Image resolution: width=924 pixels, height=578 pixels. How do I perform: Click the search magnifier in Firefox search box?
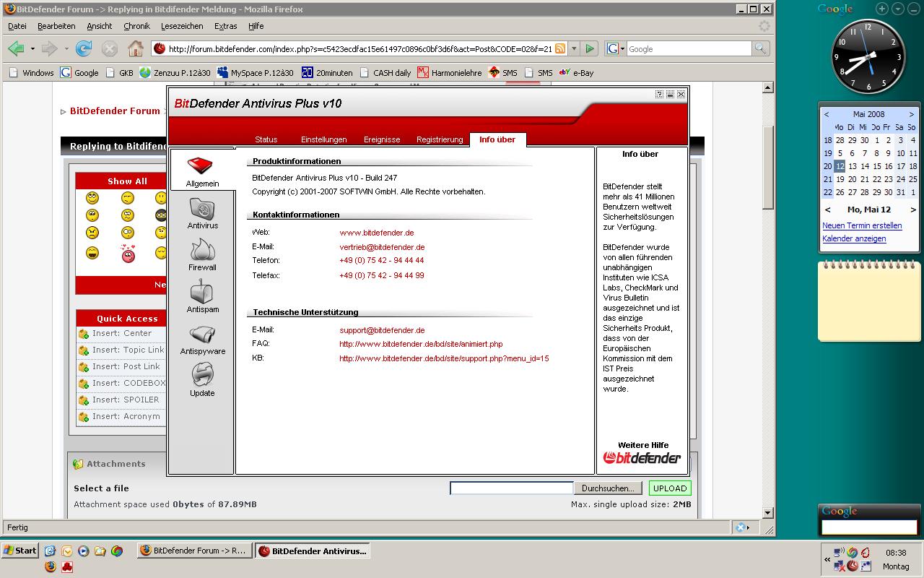point(760,48)
